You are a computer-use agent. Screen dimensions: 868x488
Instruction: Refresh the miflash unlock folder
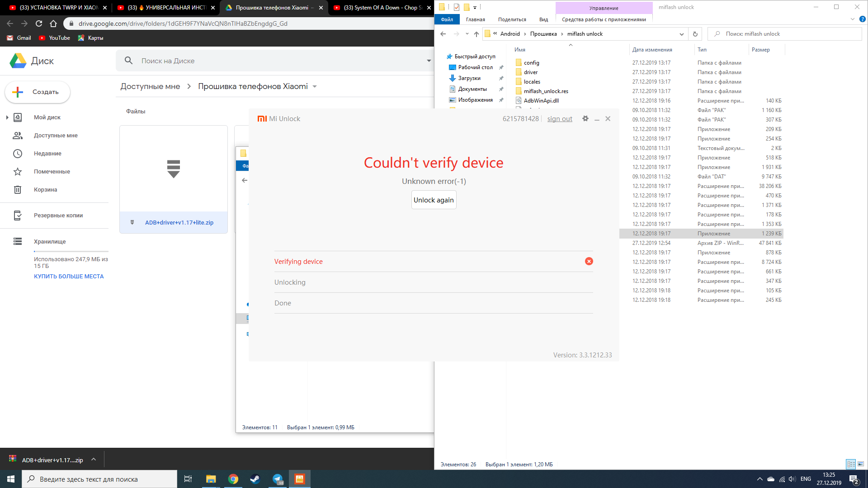[x=695, y=34]
